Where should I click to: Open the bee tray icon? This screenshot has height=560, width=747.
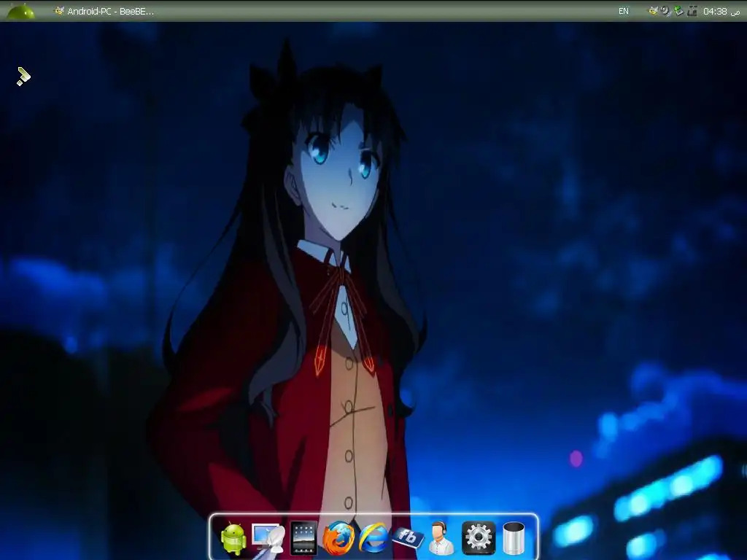[653, 10]
